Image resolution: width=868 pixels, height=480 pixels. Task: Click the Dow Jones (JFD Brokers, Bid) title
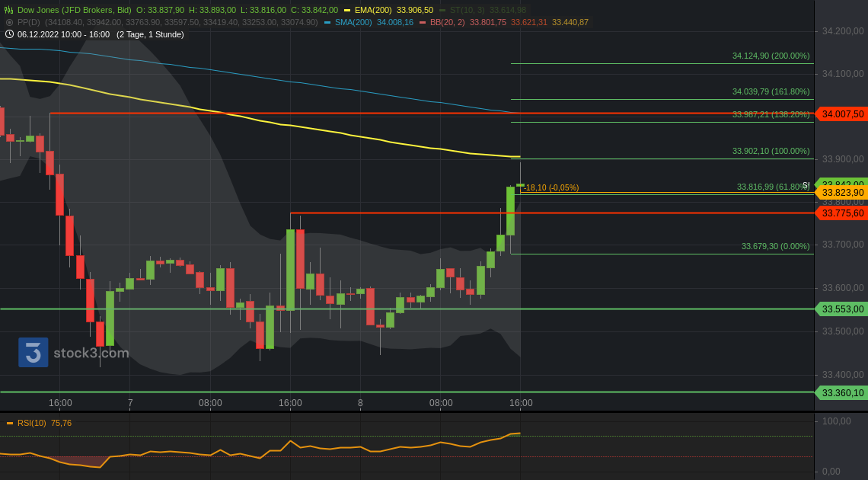[76, 11]
